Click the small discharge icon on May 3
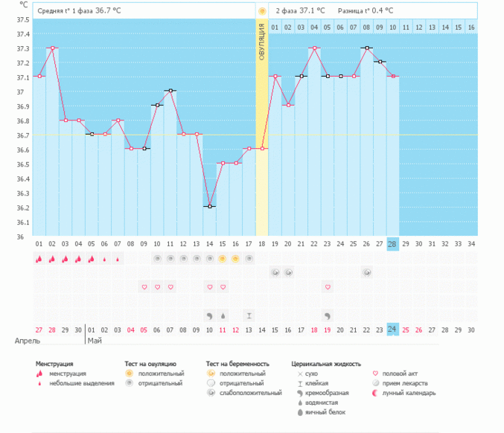The width and height of the screenshot is (504, 433). pyautogui.click(x=118, y=259)
